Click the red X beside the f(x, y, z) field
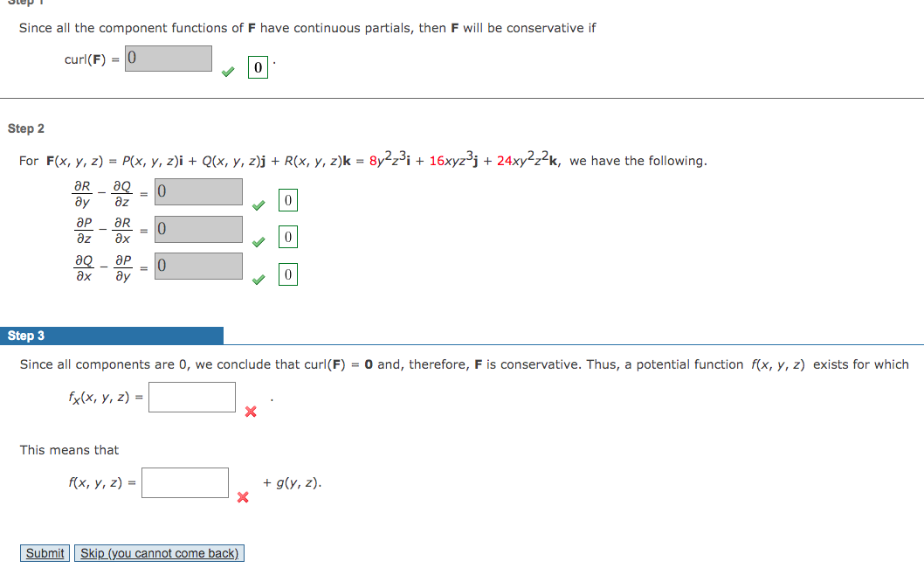924x575 pixels. tap(243, 497)
